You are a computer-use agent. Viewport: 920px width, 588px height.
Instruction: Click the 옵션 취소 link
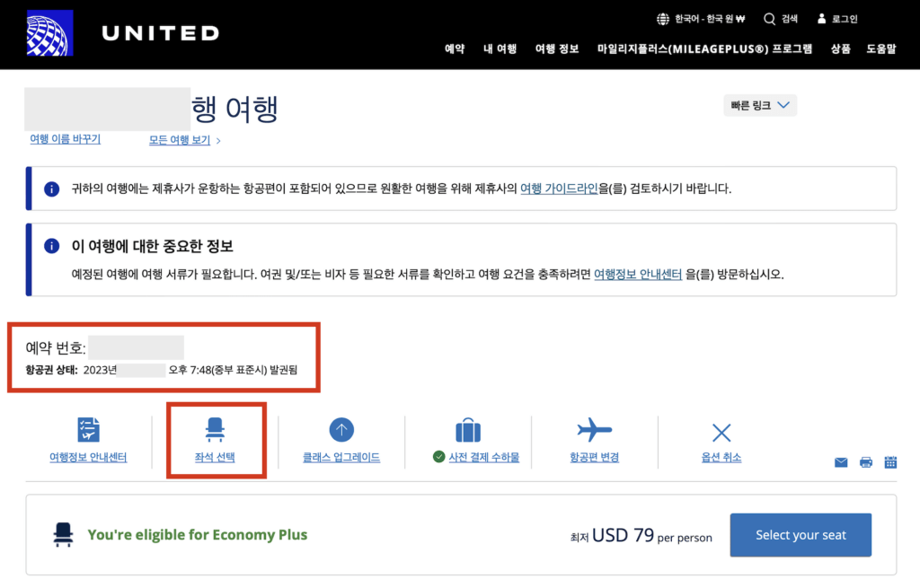721,457
